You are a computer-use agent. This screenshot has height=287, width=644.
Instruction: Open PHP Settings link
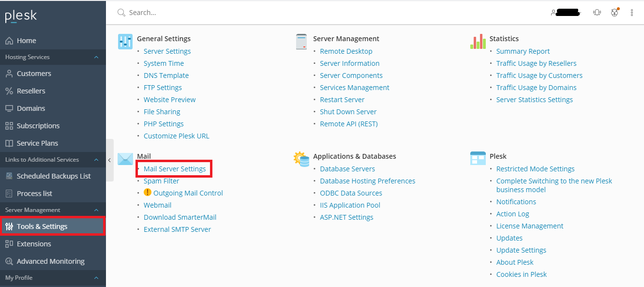tap(164, 124)
